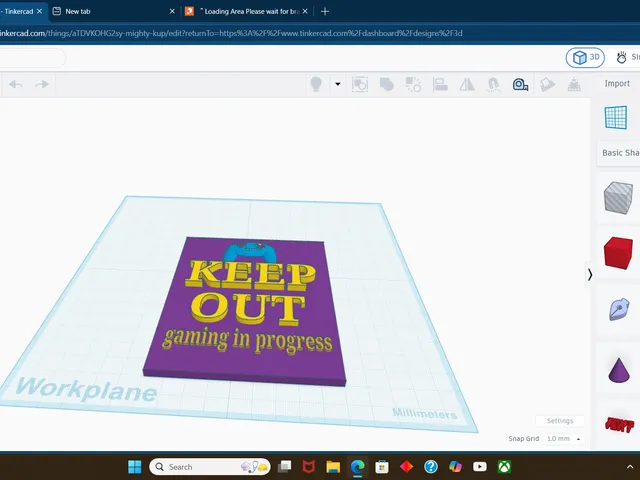Open the Windows Start menu
Screen dimensions: 640x480
135,467
